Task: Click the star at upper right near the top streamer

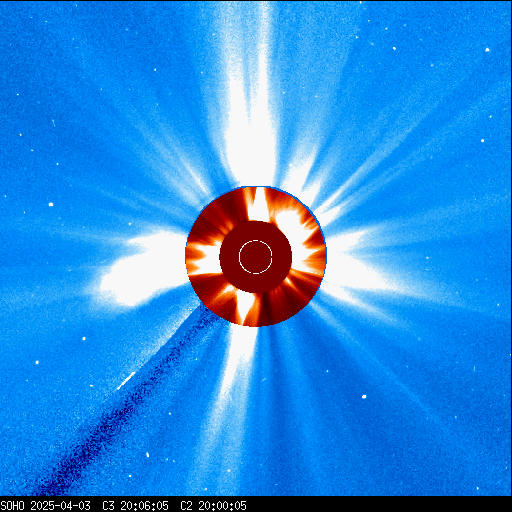Action: tap(394, 49)
